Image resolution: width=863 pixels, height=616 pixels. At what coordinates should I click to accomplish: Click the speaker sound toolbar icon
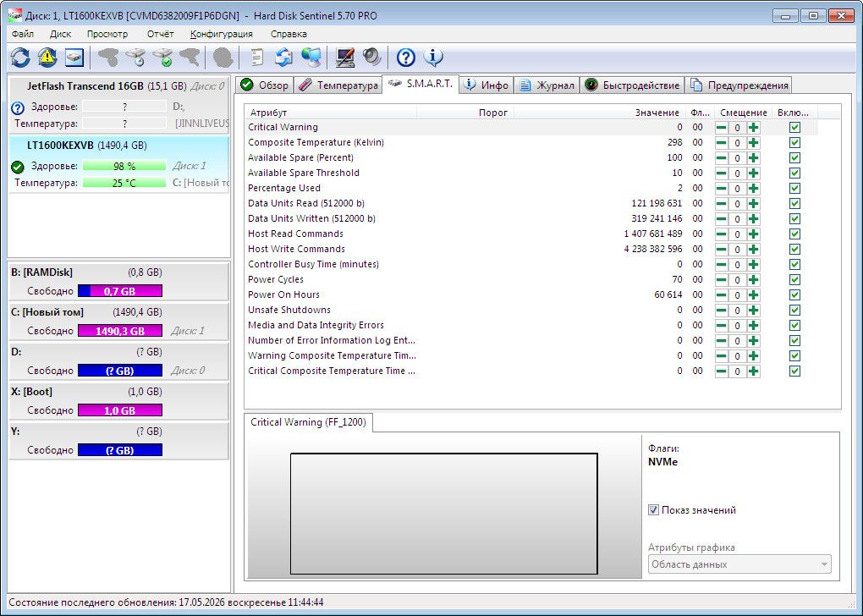point(372,58)
